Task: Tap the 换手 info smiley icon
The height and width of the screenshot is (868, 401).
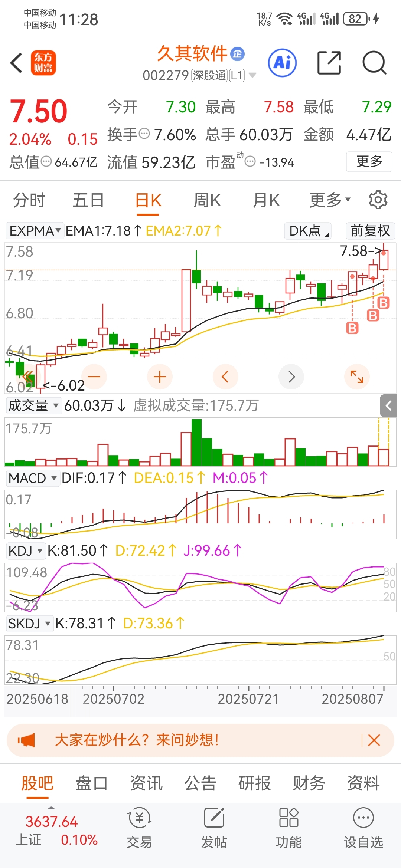Action: (144, 133)
